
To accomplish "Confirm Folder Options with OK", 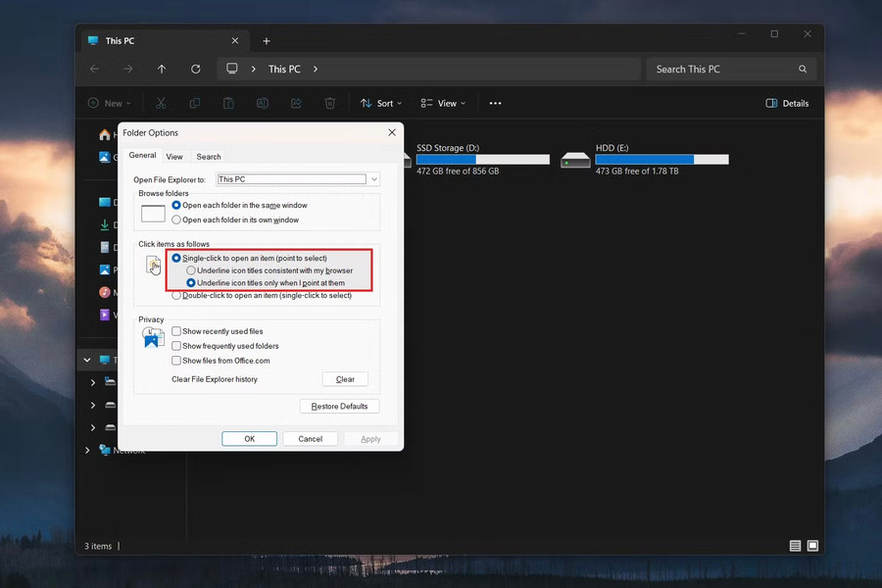I will coord(249,439).
